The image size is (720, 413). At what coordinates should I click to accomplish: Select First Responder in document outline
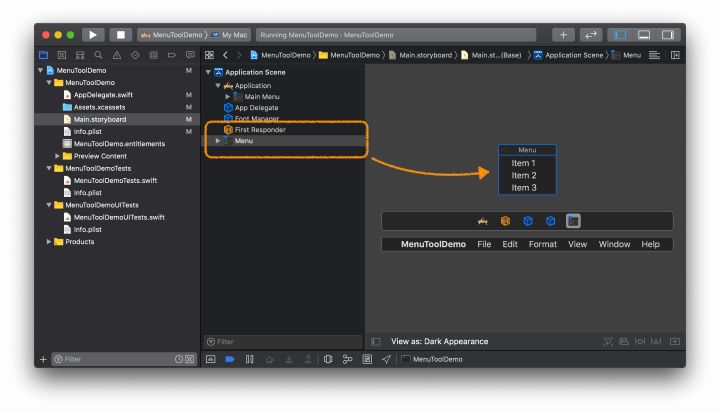click(260, 130)
